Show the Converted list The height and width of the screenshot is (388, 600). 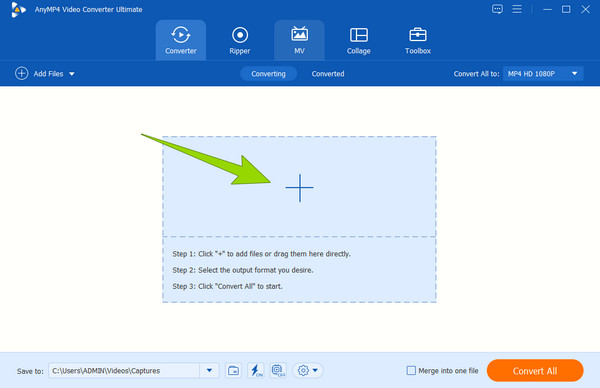point(328,74)
